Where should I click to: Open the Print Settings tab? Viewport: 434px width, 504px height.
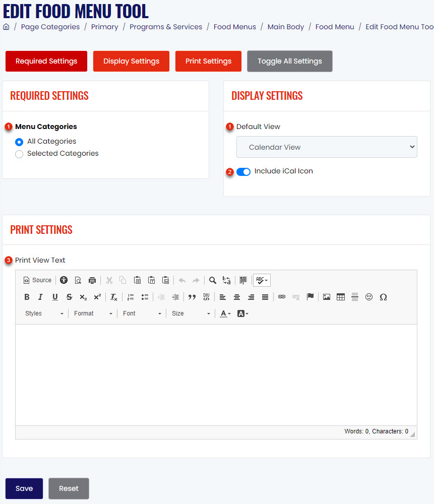point(208,61)
